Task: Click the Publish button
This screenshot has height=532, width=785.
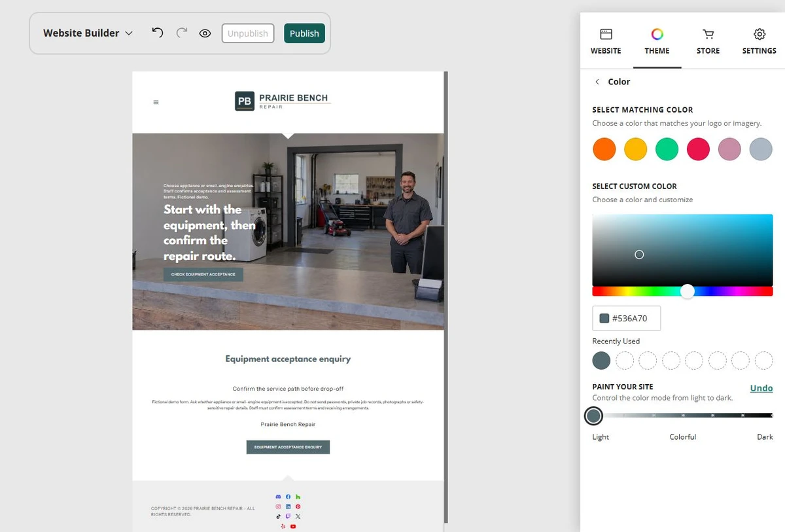Action: tap(304, 33)
